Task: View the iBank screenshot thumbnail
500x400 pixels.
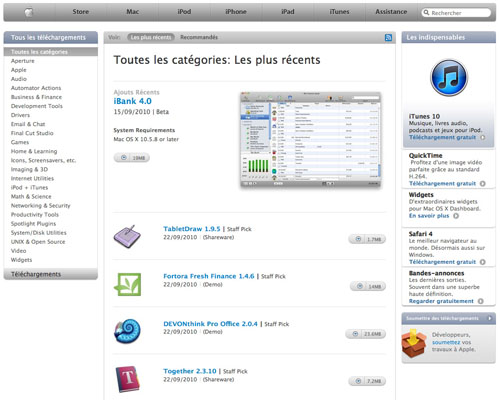Action: click(x=310, y=139)
